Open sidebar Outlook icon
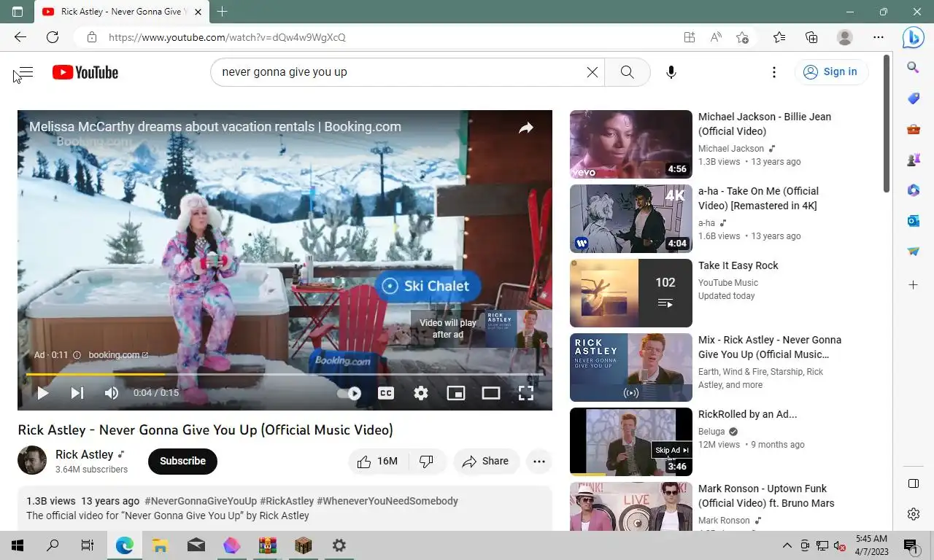 coord(914,221)
